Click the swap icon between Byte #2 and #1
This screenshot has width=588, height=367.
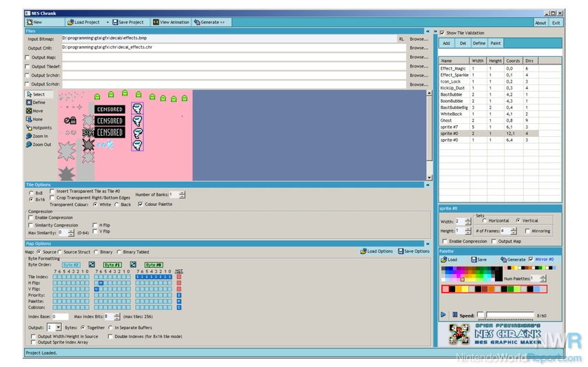[92, 265]
